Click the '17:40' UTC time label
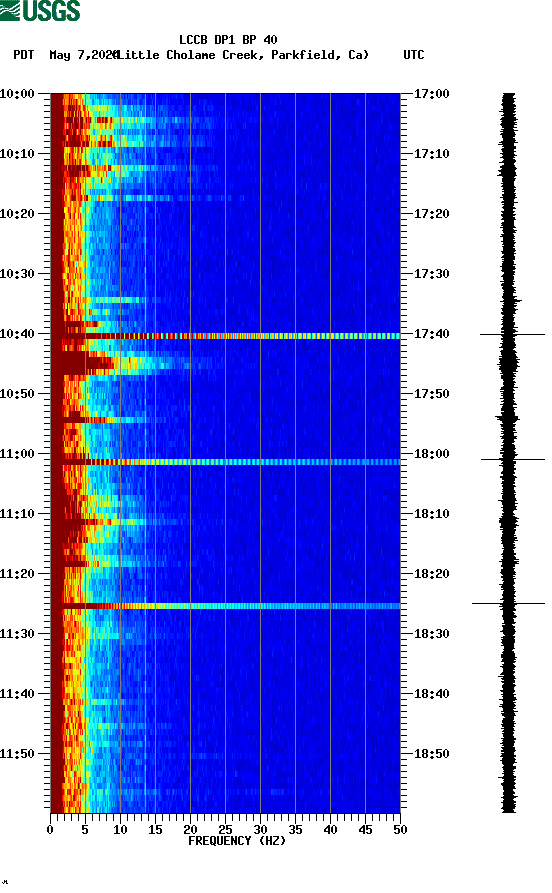Viewport: 552px width, 893px height. tap(432, 334)
